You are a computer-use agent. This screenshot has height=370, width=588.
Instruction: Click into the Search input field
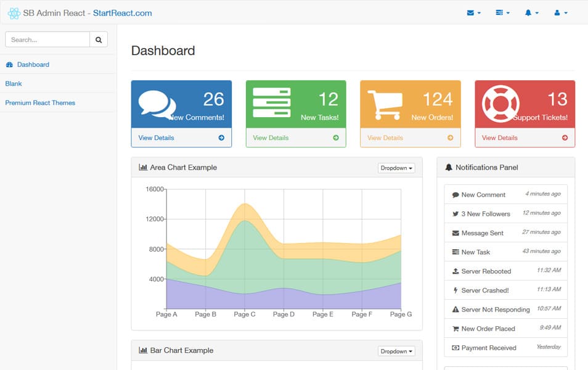[x=47, y=39]
